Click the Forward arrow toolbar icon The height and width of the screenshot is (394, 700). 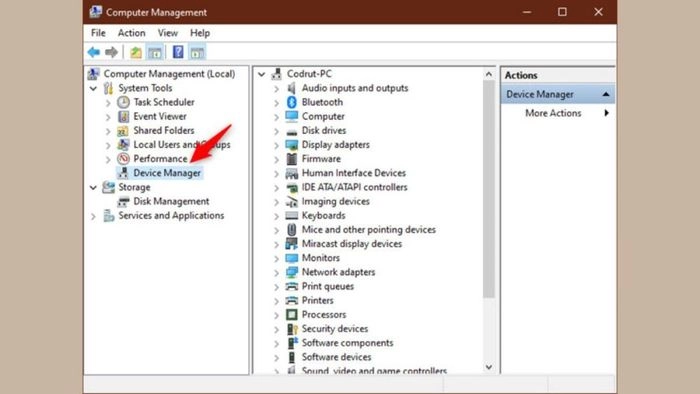click(111, 52)
